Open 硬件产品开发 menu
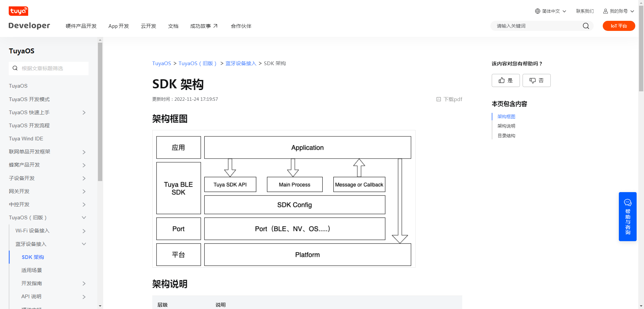 point(81,26)
